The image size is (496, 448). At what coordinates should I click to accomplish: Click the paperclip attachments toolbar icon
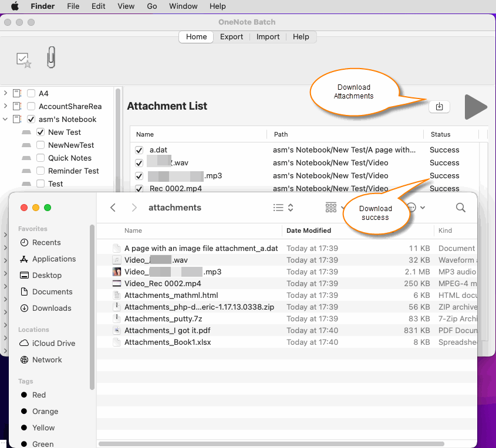tap(51, 57)
